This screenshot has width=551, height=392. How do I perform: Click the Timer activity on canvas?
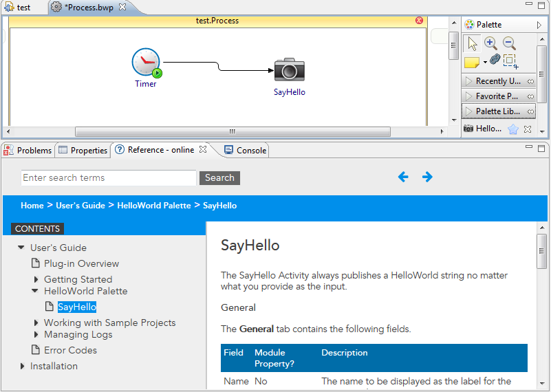pos(146,63)
